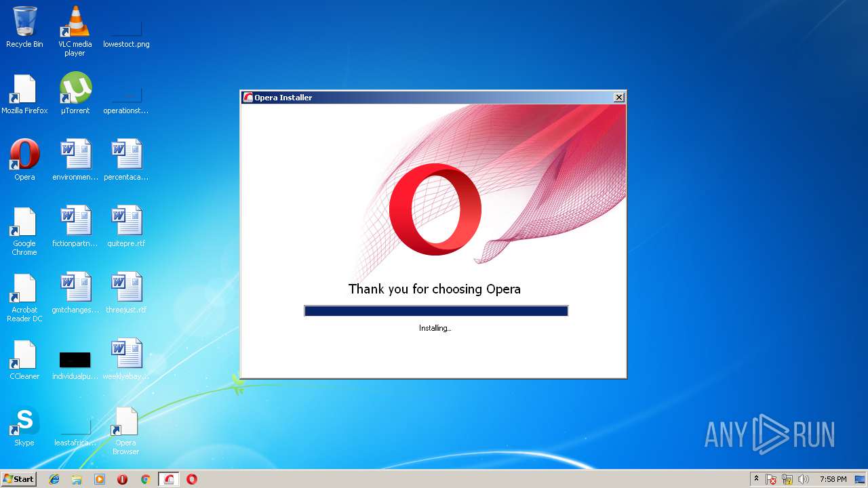The image size is (868, 488).
Task: Select the environmen... Word document
Action: 75,160
